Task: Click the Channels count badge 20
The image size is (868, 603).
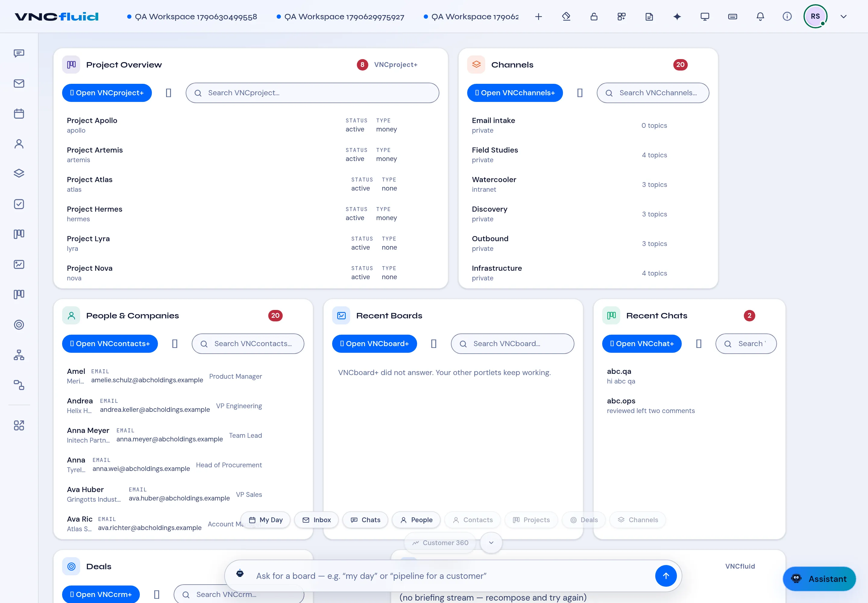Action: coord(680,65)
